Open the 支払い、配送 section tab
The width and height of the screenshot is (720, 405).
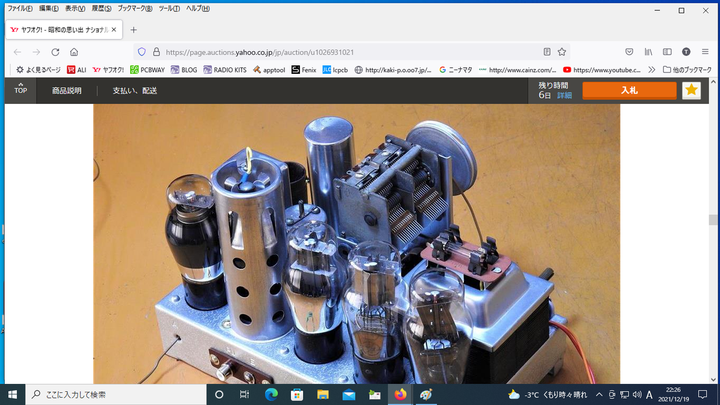(135, 90)
